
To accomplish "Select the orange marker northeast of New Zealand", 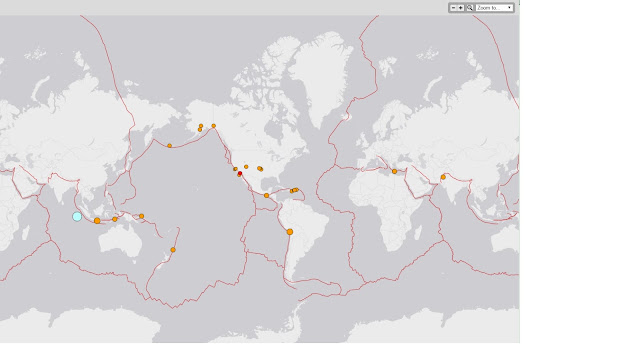I will 173,250.
